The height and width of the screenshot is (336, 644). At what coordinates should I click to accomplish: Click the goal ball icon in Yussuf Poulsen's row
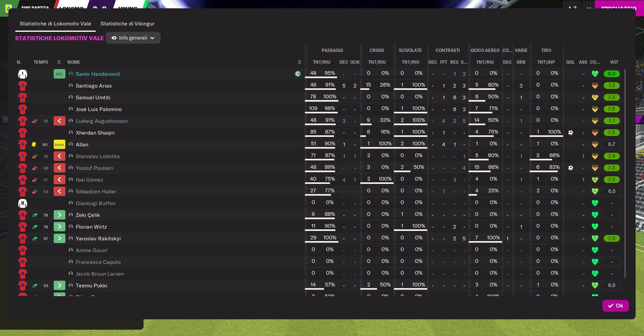571,168
